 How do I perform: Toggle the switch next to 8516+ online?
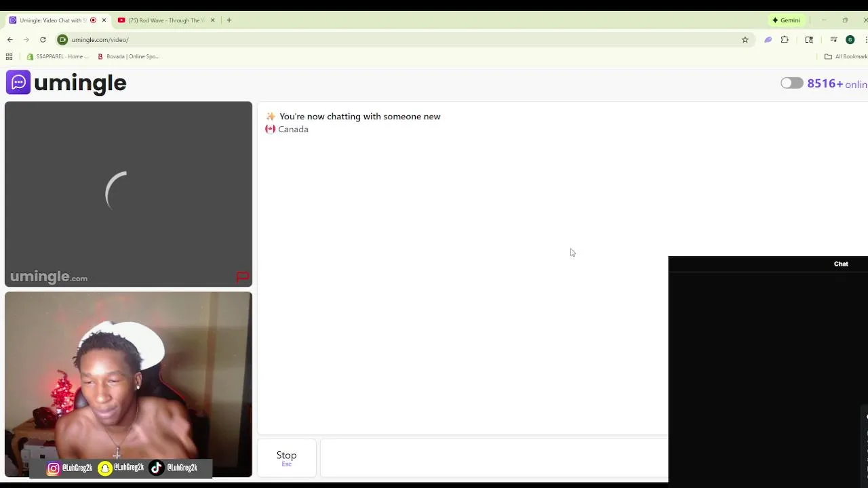click(791, 83)
